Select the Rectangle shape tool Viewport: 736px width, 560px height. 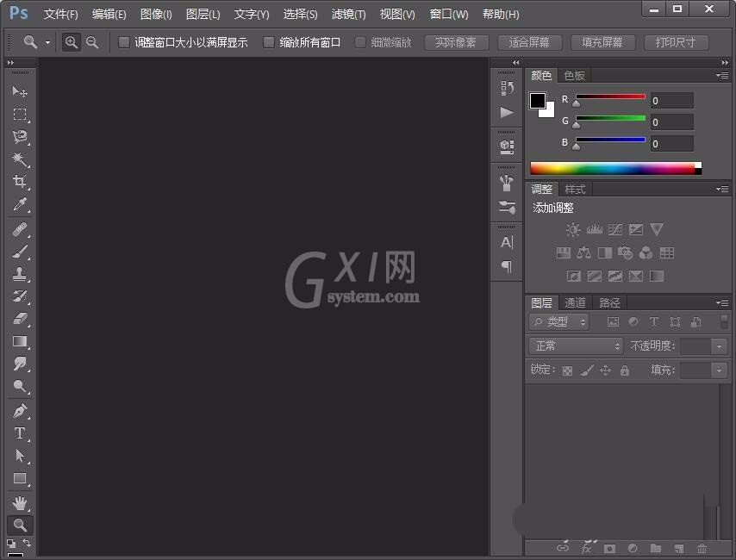[20, 478]
